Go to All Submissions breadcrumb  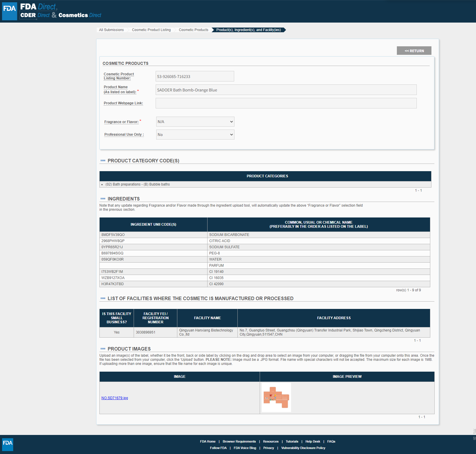pyautogui.click(x=111, y=30)
